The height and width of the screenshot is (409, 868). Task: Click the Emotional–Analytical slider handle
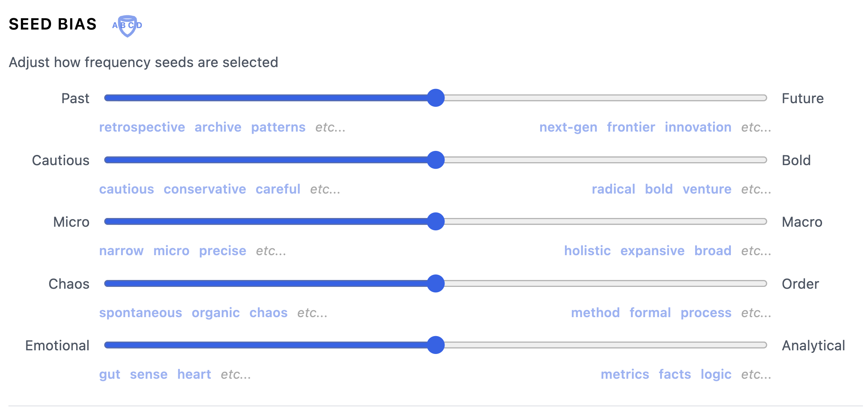click(x=435, y=345)
